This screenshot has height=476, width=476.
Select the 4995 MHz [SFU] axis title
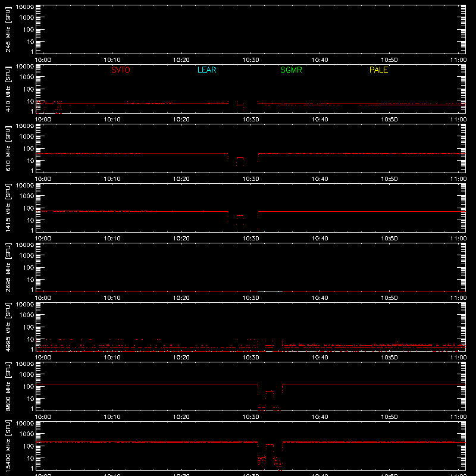point(8,327)
